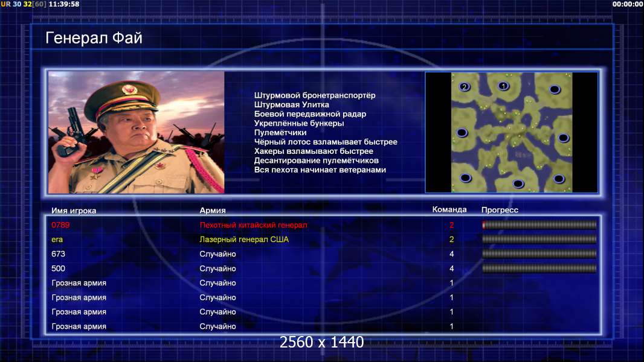Select player name "673"

[x=59, y=254]
